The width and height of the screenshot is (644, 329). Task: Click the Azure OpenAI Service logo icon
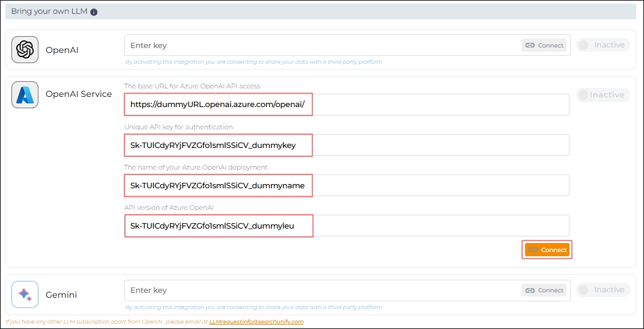25,95
